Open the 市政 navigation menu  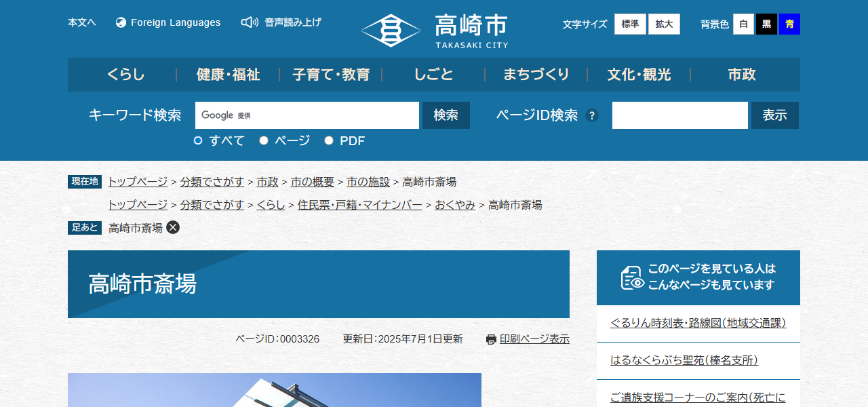pyautogui.click(x=742, y=75)
